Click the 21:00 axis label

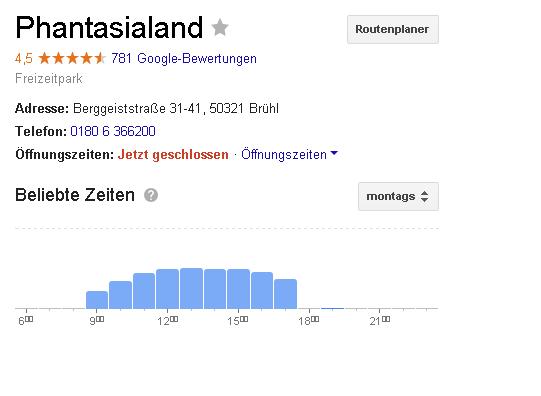(x=380, y=321)
